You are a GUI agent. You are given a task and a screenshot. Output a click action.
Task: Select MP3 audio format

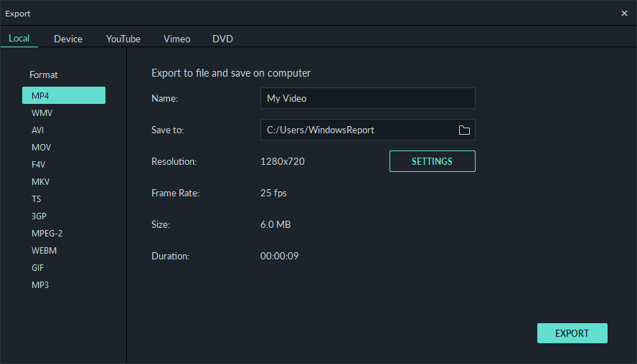[40, 285]
